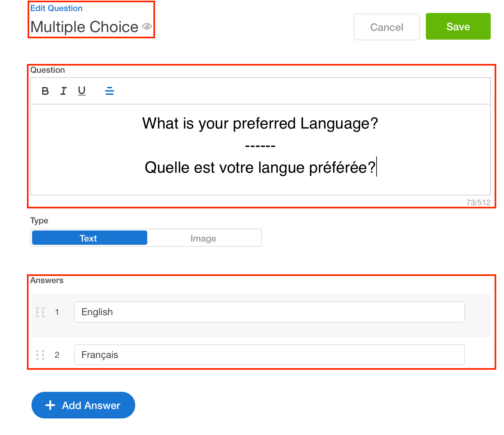Cancel editing the question
504x435 pixels.
(x=387, y=27)
